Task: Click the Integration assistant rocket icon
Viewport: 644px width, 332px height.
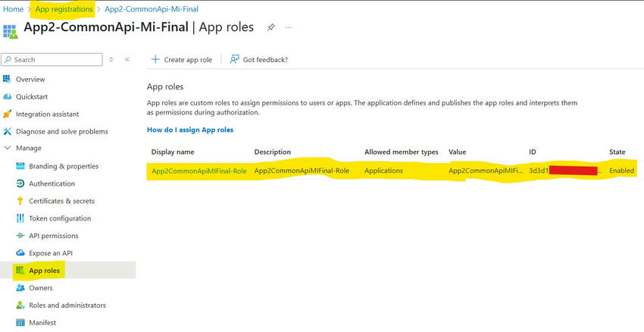Action: 7,114
